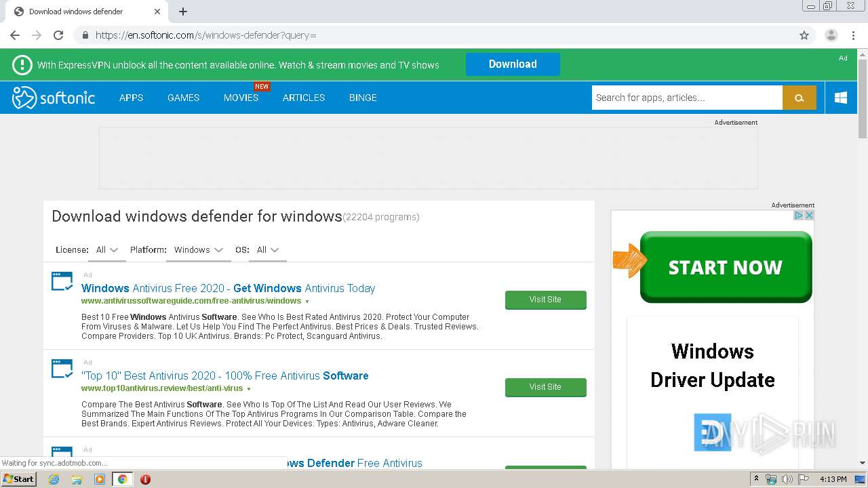Open Top 10 Best Antivirus 2020 link
Viewport: 868px width, 488px height.
coord(225,375)
